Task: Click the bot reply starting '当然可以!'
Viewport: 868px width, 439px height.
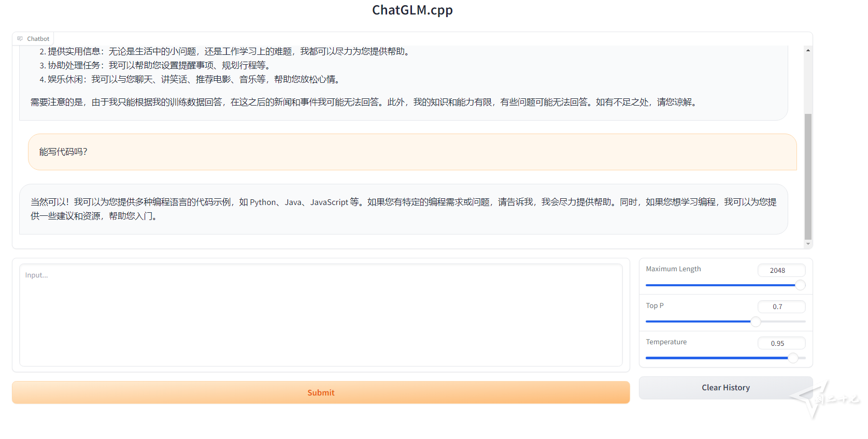Action: (x=403, y=209)
